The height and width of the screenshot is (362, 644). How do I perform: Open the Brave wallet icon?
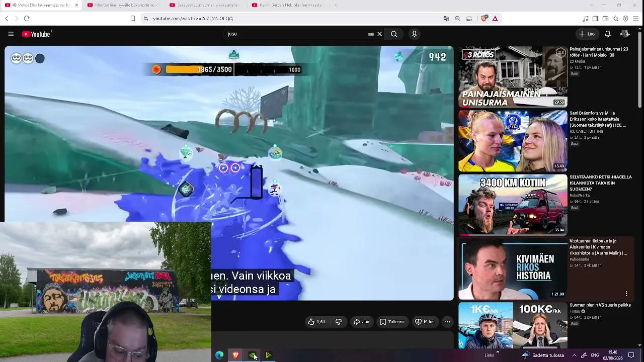click(x=605, y=19)
